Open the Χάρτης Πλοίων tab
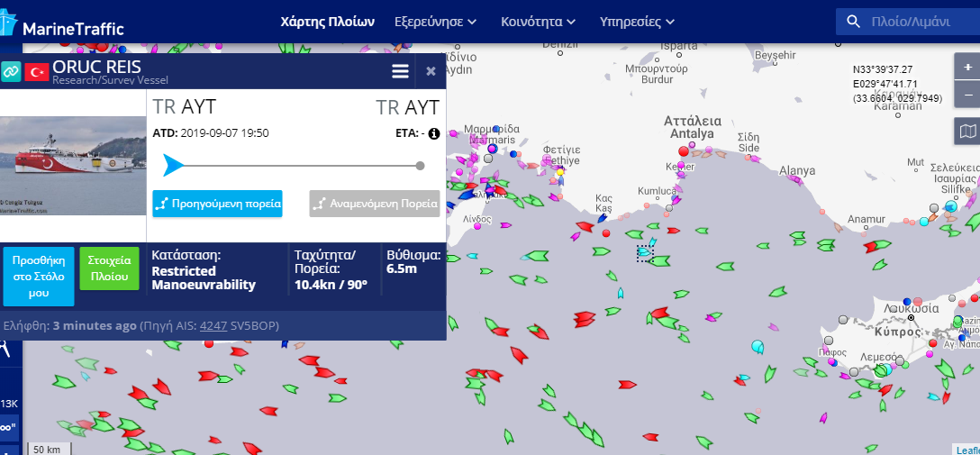This screenshot has width=980, height=455. tap(328, 22)
